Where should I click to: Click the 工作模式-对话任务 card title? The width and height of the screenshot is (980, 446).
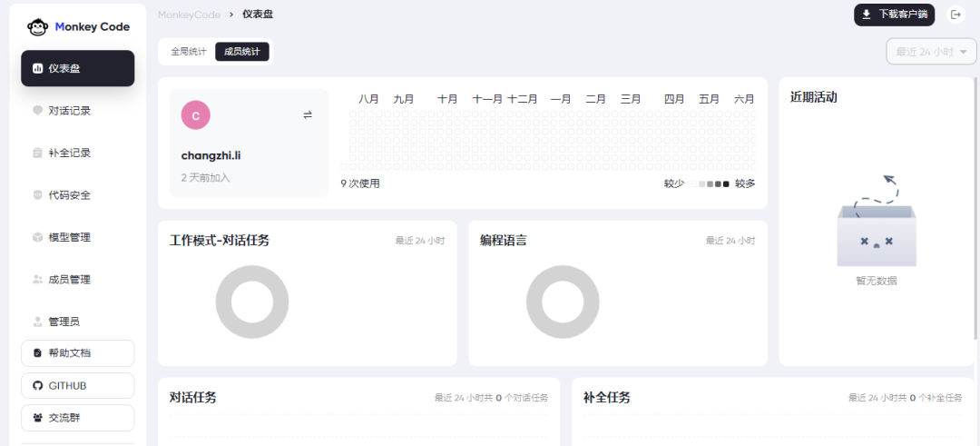[x=220, y=240]
